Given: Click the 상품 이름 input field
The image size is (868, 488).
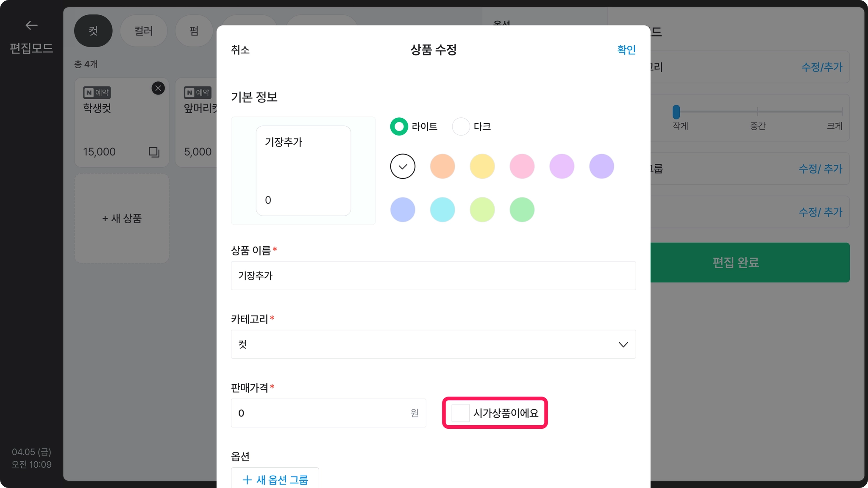Looking at the screenshot, I should click(432, 276).
